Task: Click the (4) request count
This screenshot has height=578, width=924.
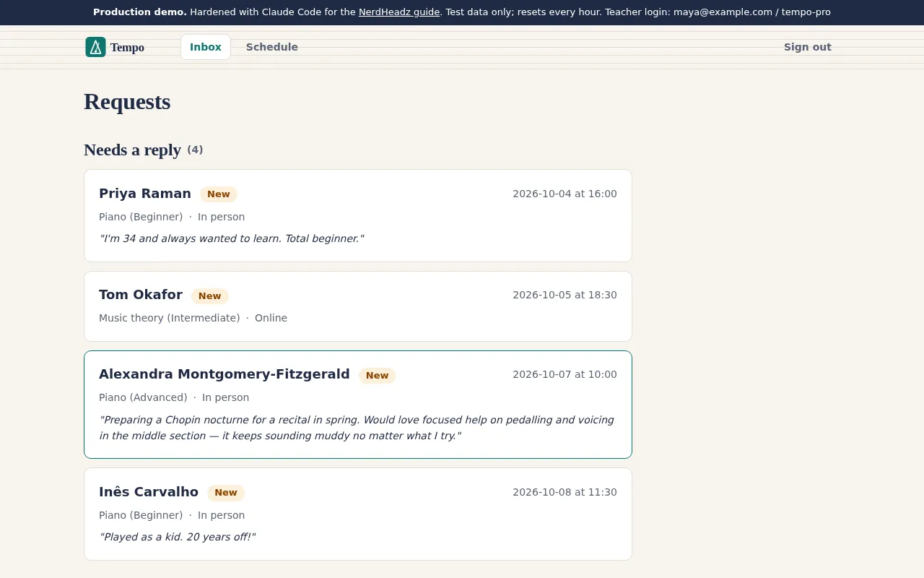Action: click(x=195, y=150)
